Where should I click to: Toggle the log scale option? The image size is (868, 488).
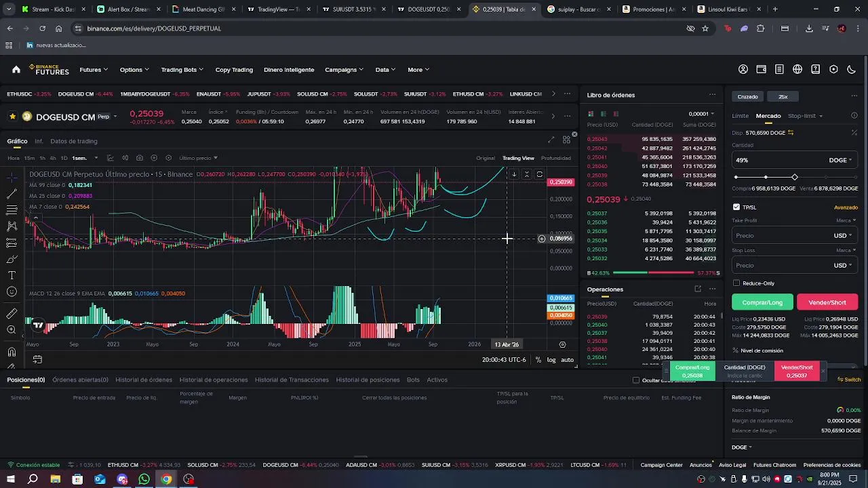click(551, 360)
